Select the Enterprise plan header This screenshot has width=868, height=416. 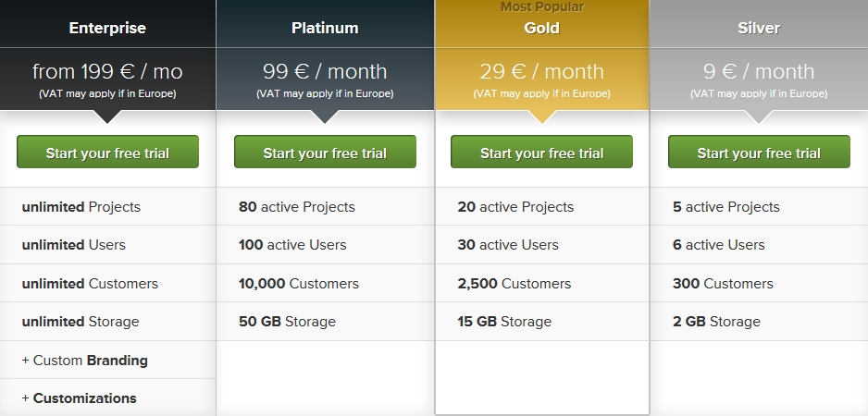pos(107,29)
